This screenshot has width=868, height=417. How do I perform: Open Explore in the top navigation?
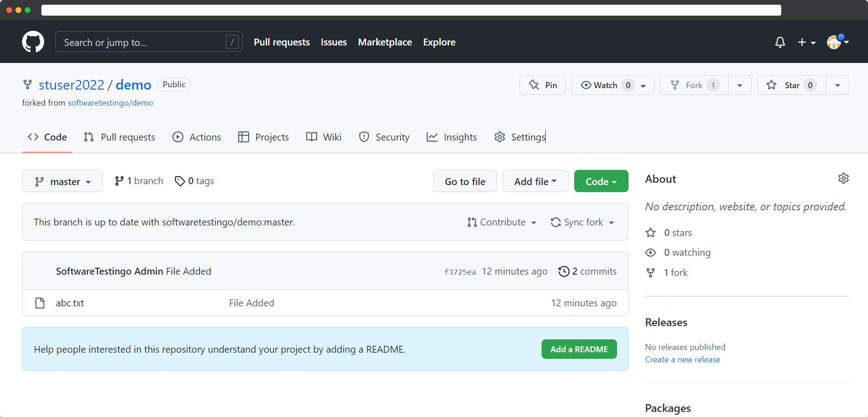[x=439, y=42]
